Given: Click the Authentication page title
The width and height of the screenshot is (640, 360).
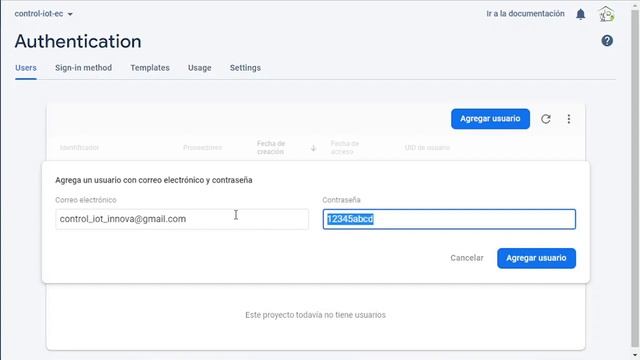Looking at the screenshot, I should 78,42.
